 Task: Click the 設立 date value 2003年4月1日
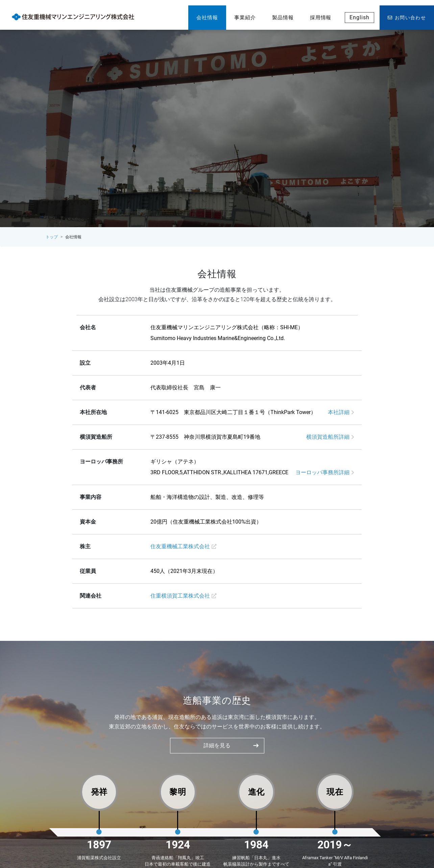point(168,363)
